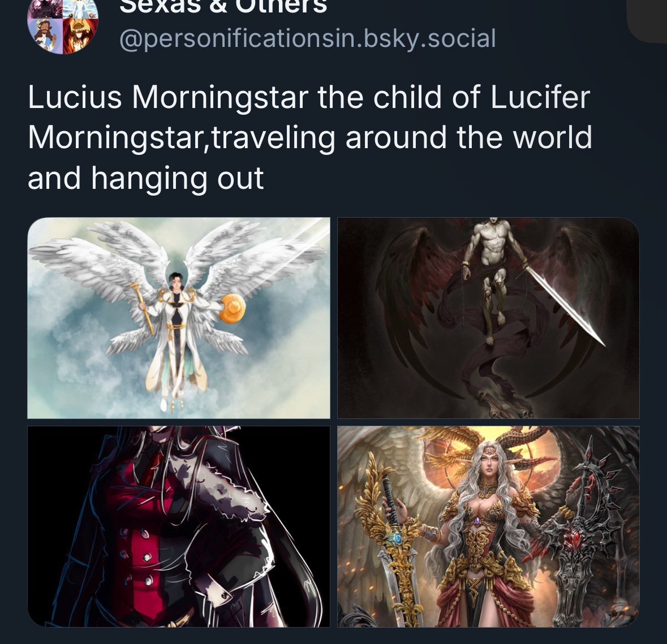Screen dimensions: 667x644
Task: View the silver-haired horned woman artwork
Action: [x=488, y=526]
